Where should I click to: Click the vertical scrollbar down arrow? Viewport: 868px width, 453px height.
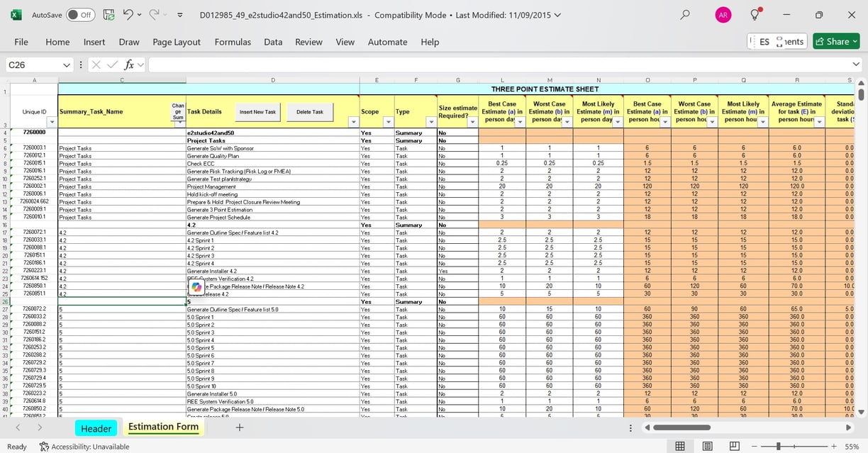(861, 412)
